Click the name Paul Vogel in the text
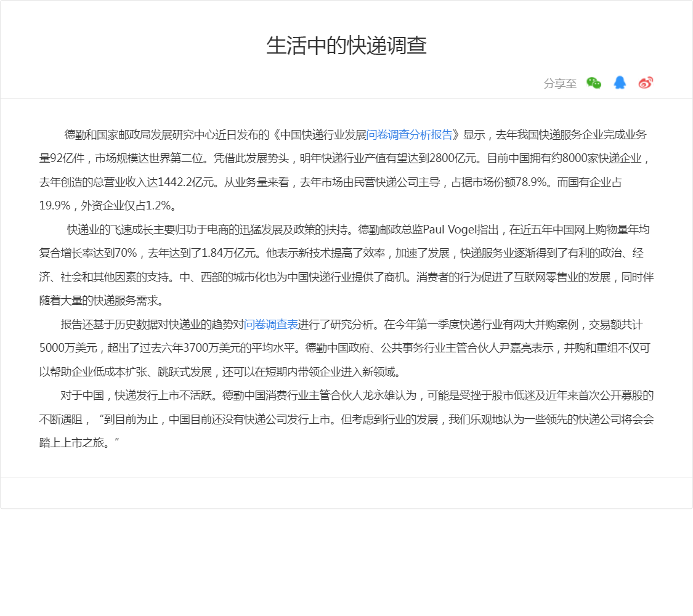693x616 pixels. (x=450, y=230)
